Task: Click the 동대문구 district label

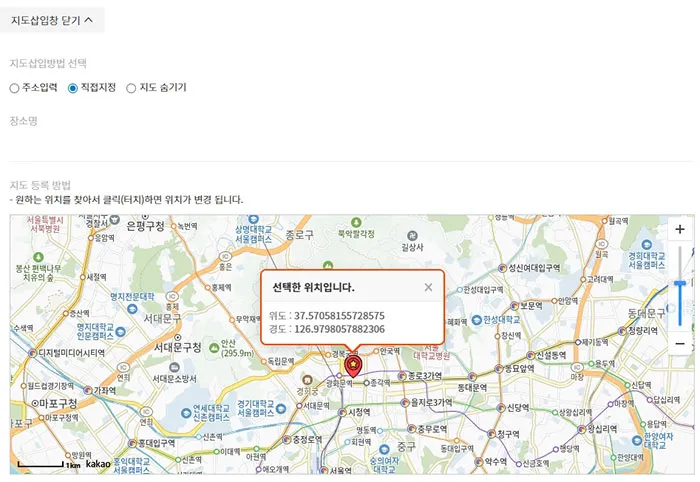Action: (x=646, y=314)
